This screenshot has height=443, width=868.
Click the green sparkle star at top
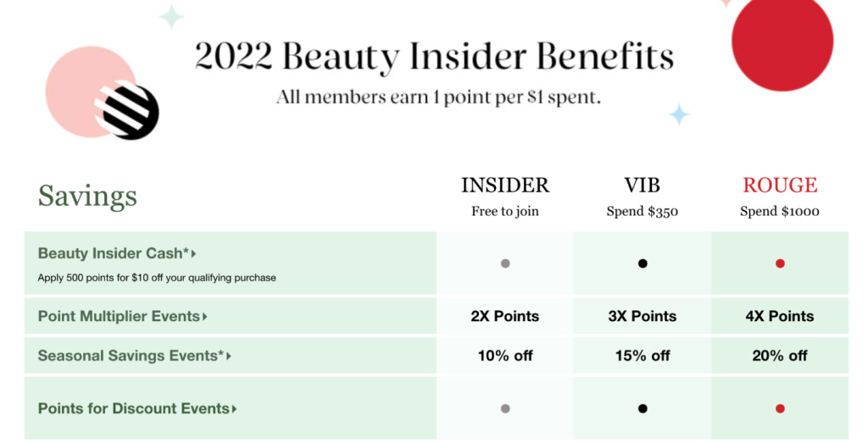coord(171,17)
